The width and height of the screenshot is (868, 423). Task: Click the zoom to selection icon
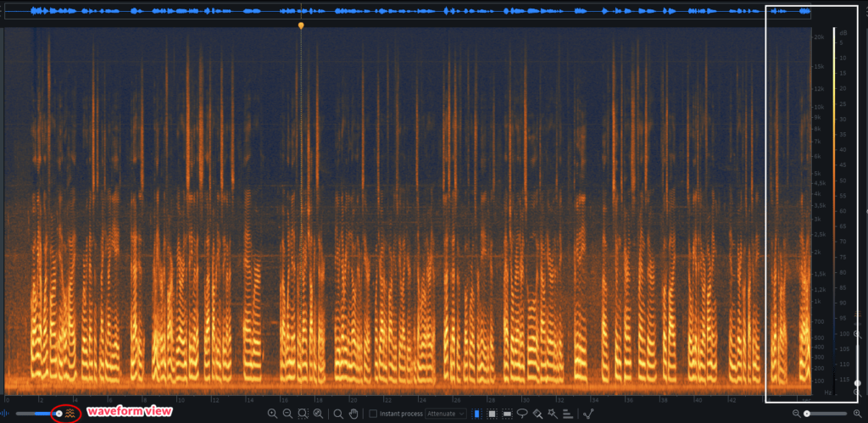click(303, 414)
